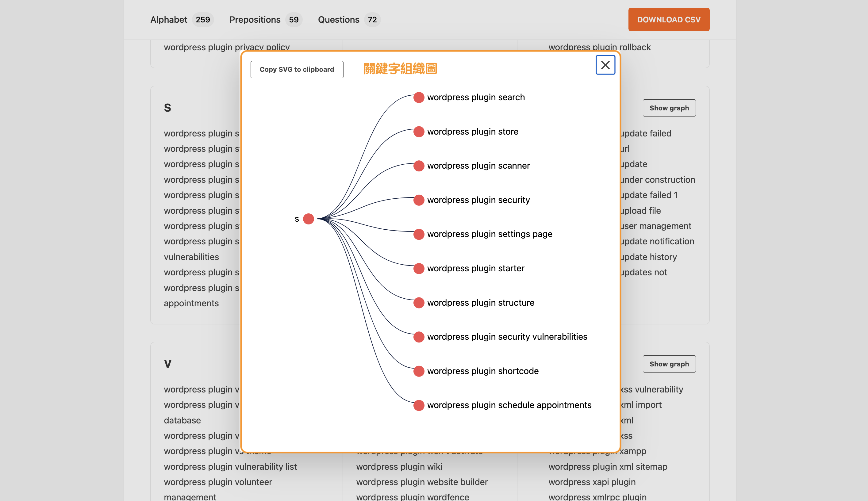868x501 pixels.
Task: Click the node for wordpress plugin search
Action: pos(419,98)
